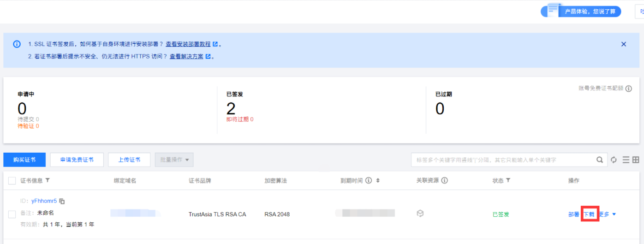The width and height of the screenshot is (644, 244).
Task: Focus the tag keyword search field
Action: click(x=503, y=160)
